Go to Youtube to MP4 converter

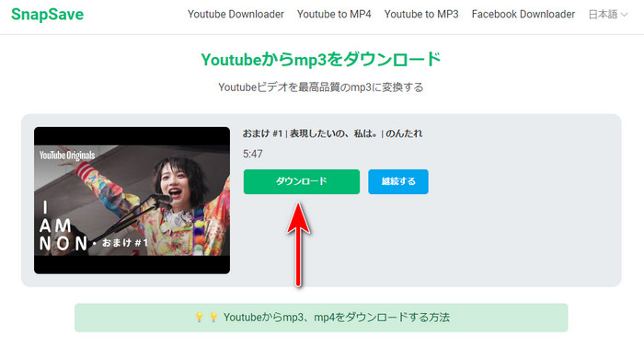(334, 15)
